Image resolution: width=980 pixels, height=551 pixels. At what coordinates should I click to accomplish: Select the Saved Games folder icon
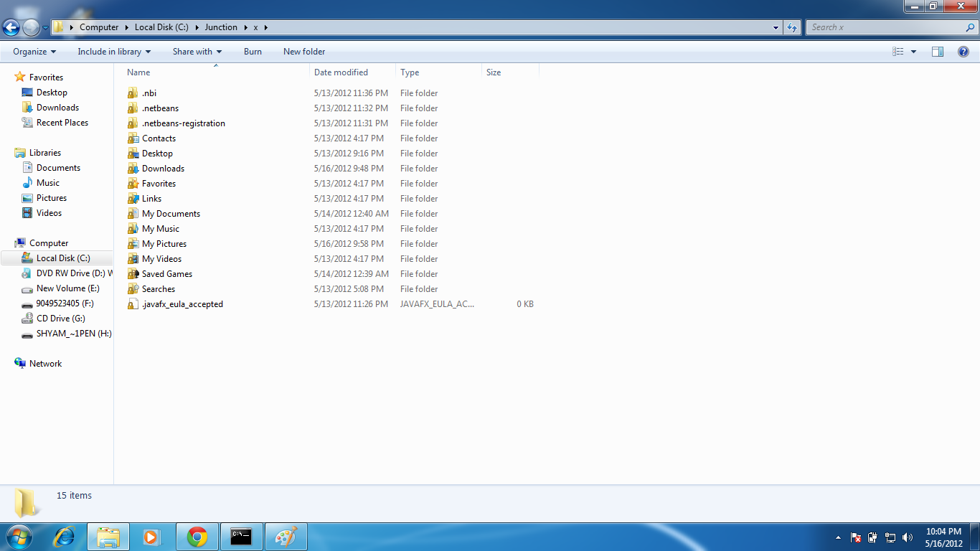pyautogui.click(x=133, y=274)
